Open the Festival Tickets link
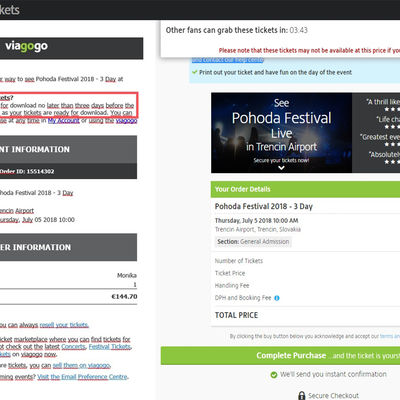 click(x=110, y=347)
